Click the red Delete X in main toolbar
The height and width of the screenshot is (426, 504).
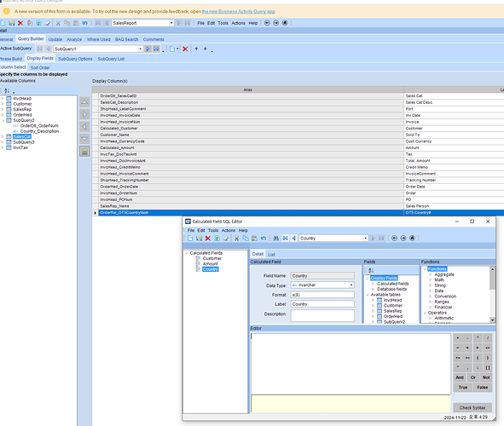click(20, 23)
